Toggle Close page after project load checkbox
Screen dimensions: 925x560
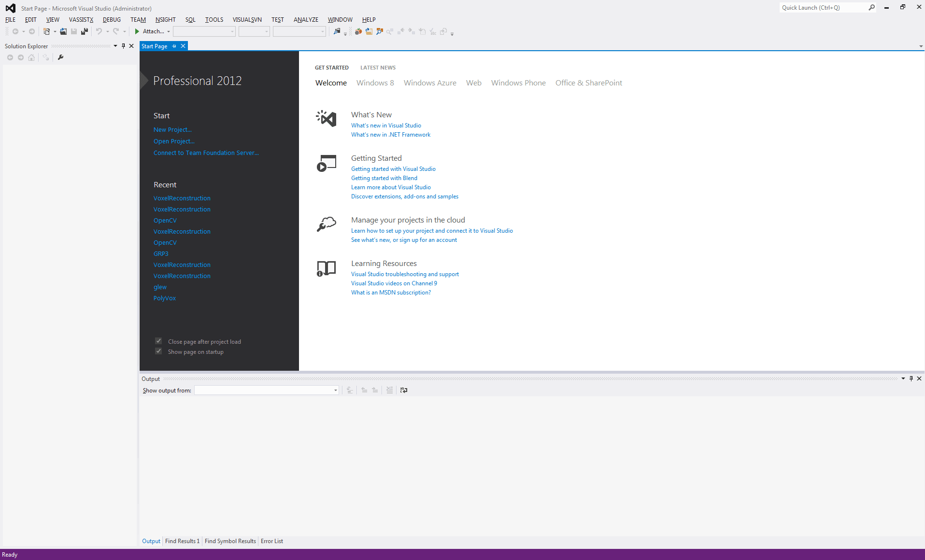(158, 341)
